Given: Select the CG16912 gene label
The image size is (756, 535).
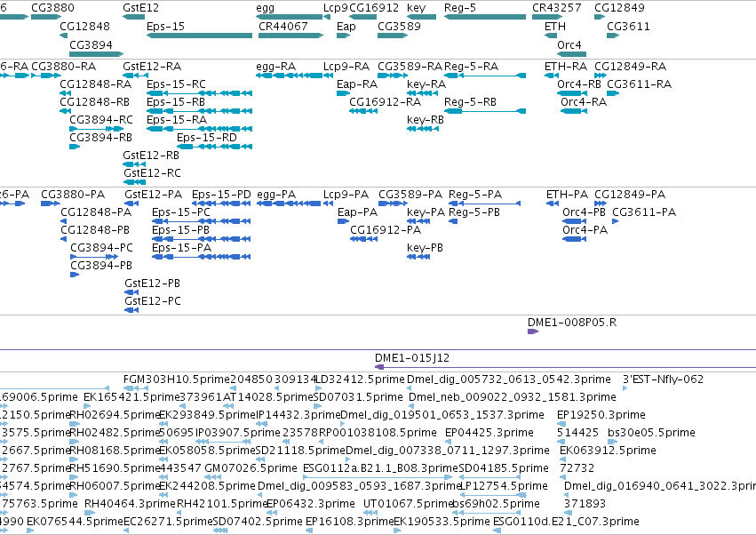Looking at the screenshot, I should point(374,8).
